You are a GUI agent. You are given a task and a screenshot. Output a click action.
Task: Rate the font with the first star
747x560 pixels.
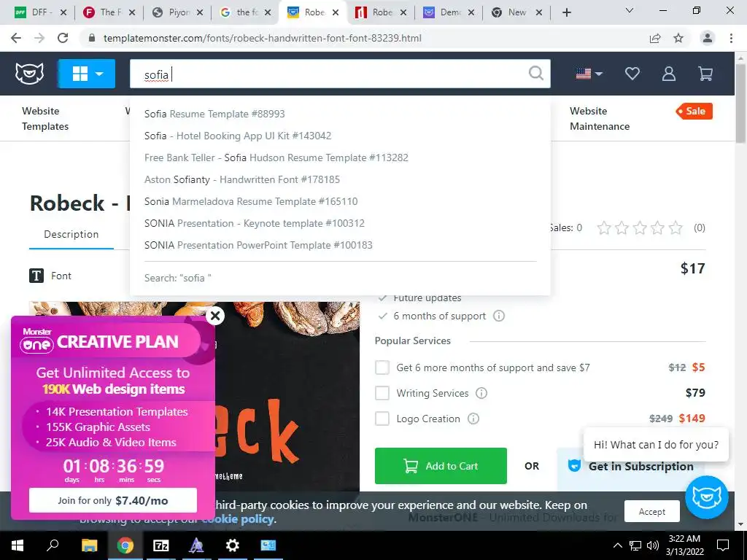point(604,228)
